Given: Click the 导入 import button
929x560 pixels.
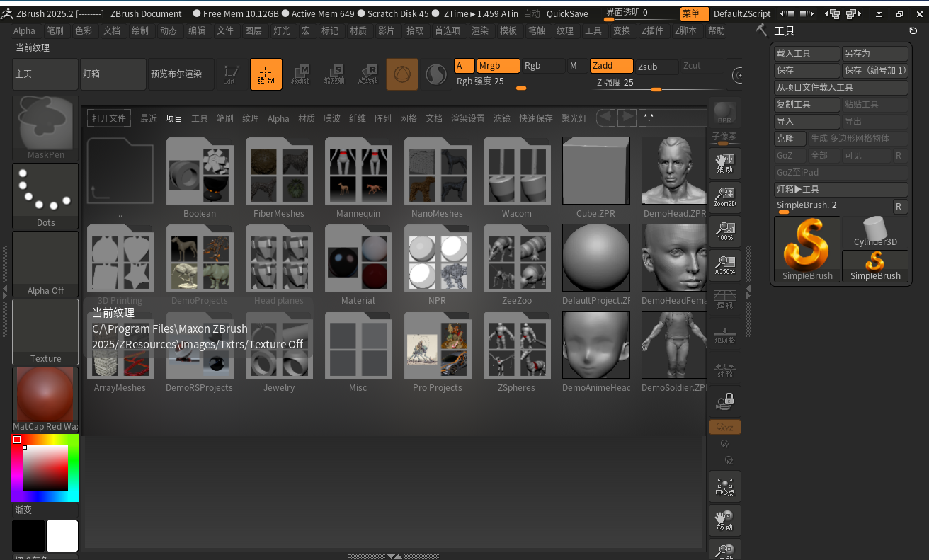Looking at the screenshot, I should pos(807,122).
